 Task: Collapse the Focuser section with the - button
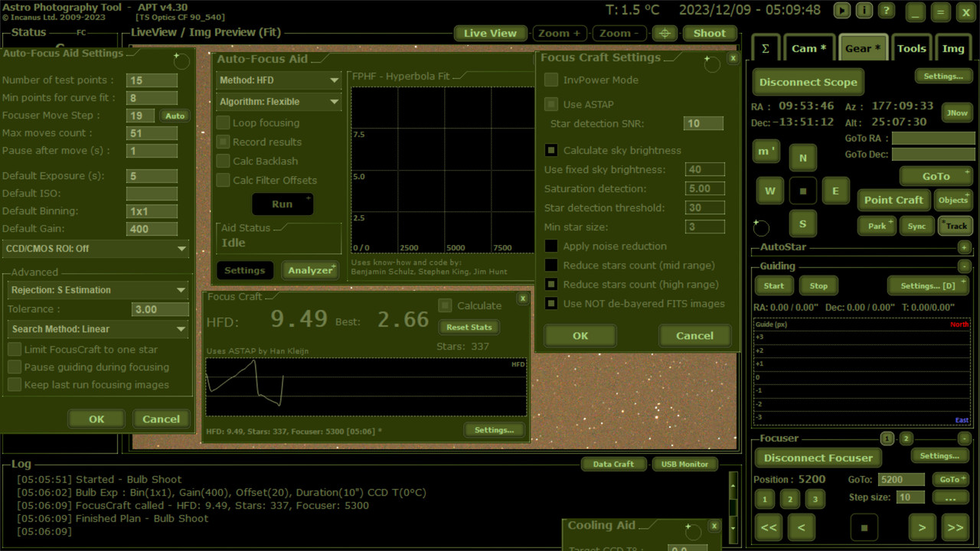[x=964, y=439]
